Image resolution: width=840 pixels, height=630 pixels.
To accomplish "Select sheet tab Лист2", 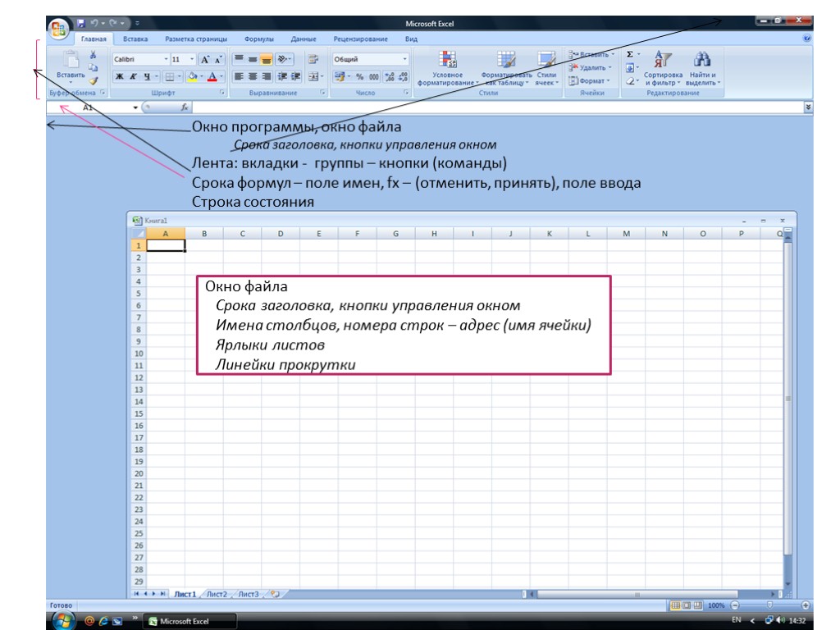I will 217,594.
